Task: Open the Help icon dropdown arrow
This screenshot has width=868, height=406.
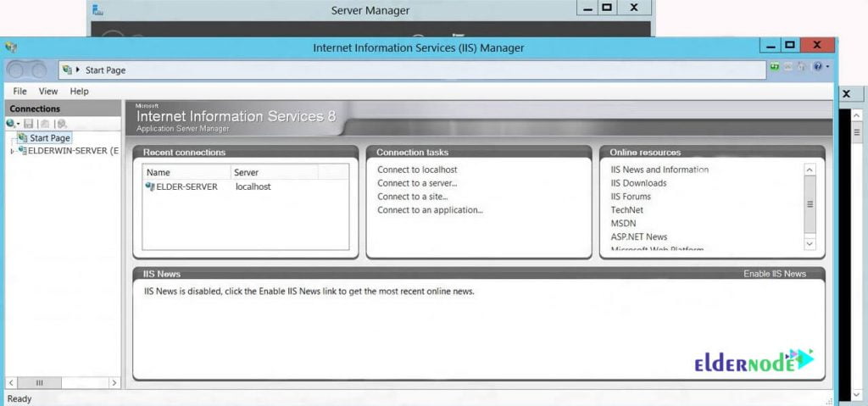Action: pyautogui.click(x=827, y=66)
